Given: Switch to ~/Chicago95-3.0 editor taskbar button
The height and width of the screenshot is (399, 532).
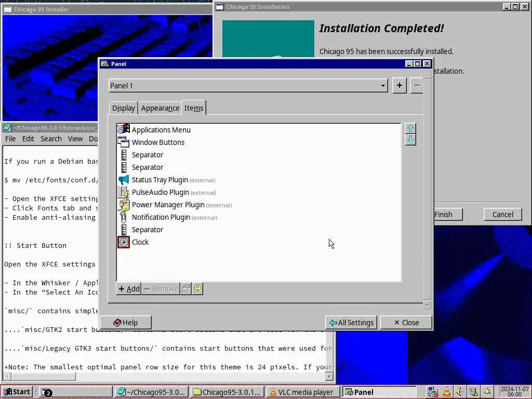Looking at the screenshot, I should coord(152,392).
